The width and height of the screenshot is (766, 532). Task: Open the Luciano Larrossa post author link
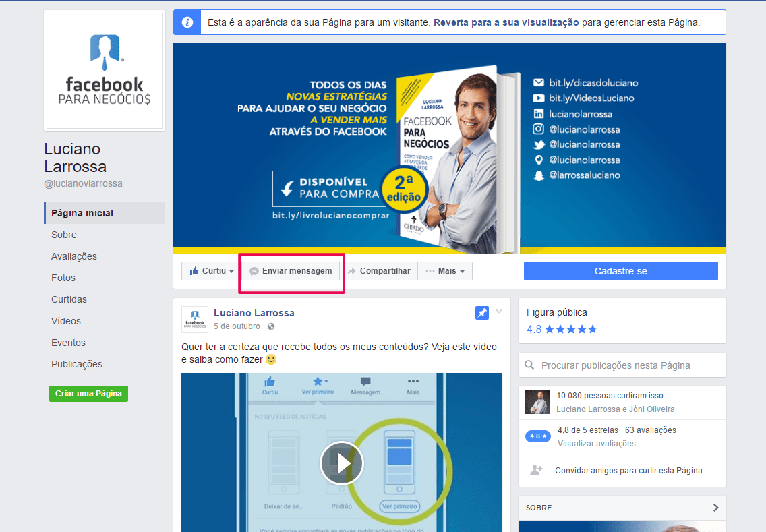coord(254,313)
